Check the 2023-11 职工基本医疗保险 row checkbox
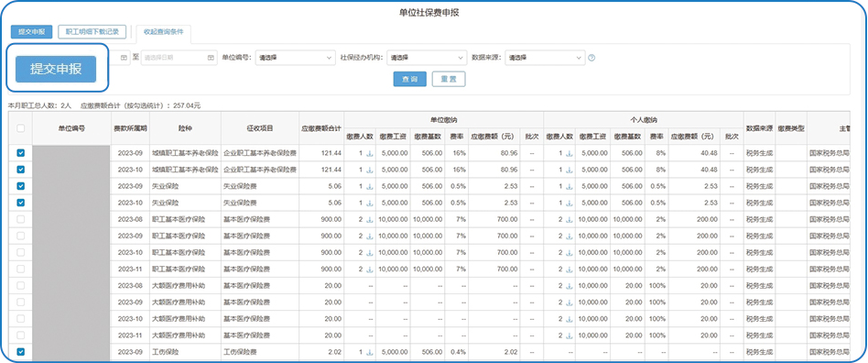Viewport: 868px width, 363px height. 21,269
